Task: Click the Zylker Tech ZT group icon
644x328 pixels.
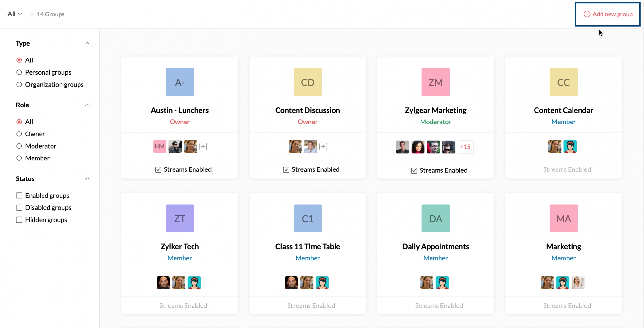Action: click(x=180, y=218)
